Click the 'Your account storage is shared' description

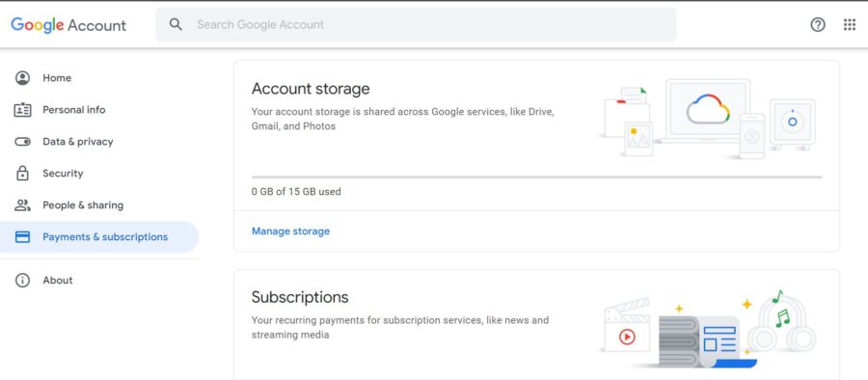click(x=403, y=119)
